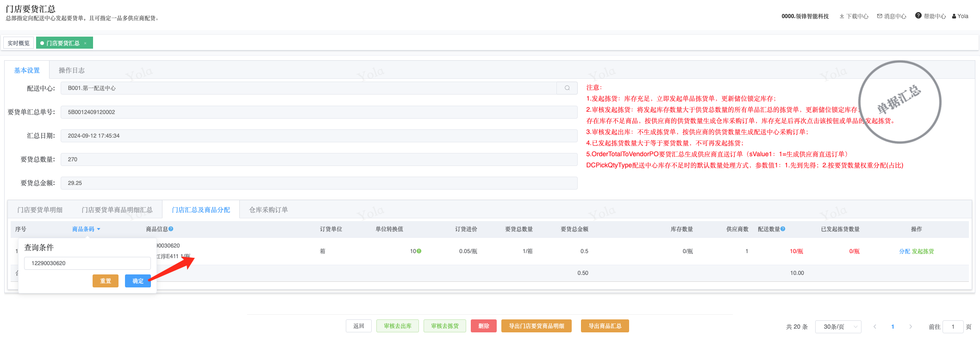Click the 0.05/瓶 price cell
This screenshot has width=980, height=337.
pos(468,251)
